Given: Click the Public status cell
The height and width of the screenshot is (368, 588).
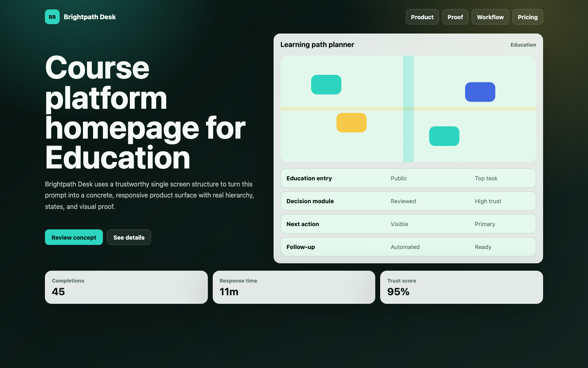Looking at the screenshot, I should pos(399,178).
